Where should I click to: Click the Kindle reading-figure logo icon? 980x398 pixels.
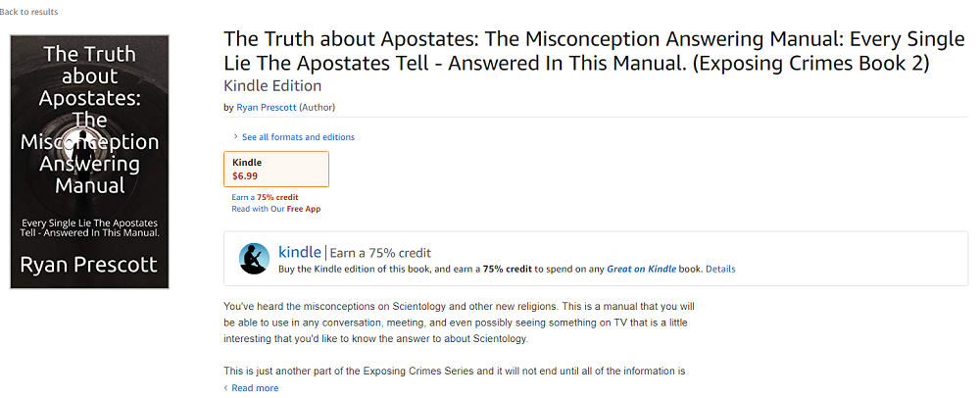point(254,259)
